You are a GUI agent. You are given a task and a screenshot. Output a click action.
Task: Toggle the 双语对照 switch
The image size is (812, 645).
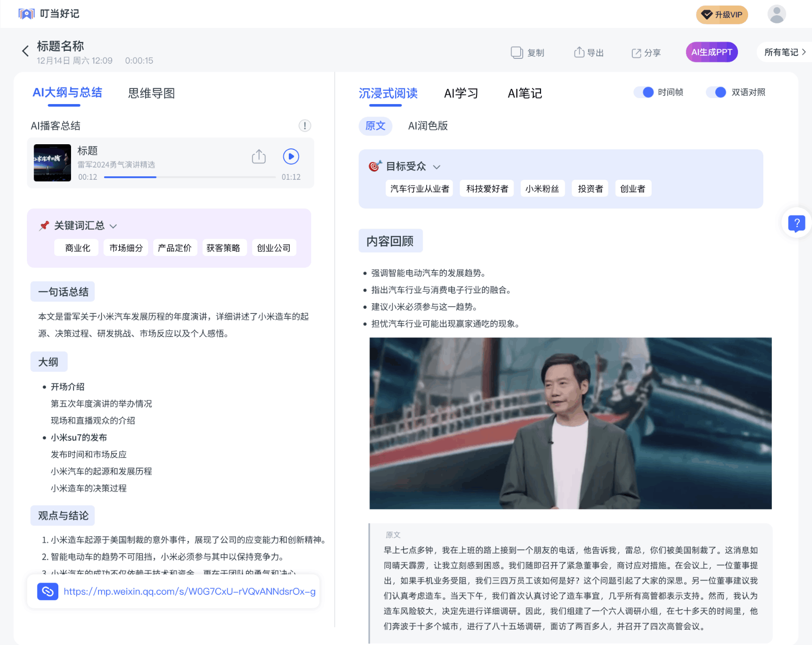pyautogui.click(x=716, y=92)
